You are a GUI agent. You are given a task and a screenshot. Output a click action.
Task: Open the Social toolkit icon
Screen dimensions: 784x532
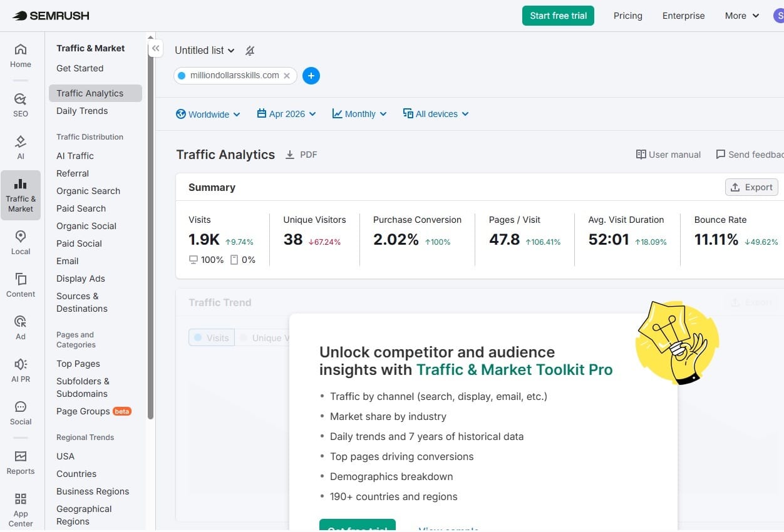pos(21,412)
